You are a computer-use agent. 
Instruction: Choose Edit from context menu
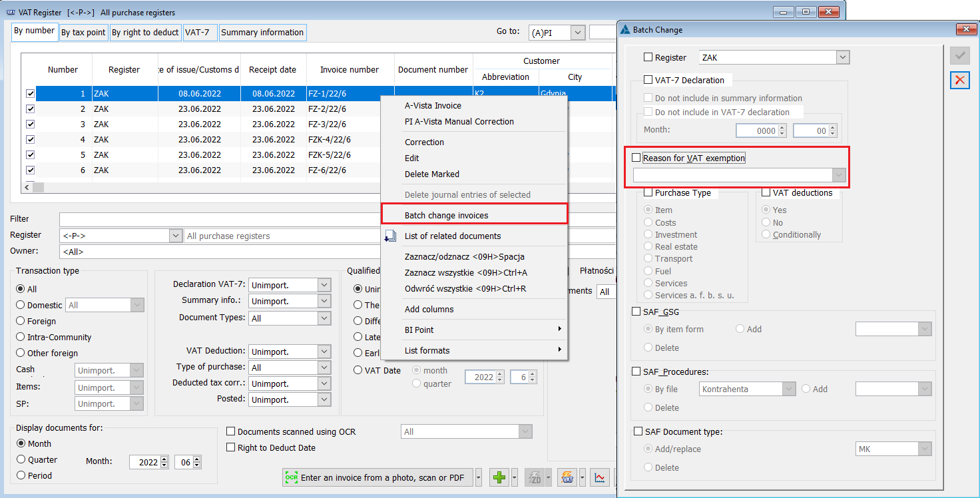(x=474, y=158)
